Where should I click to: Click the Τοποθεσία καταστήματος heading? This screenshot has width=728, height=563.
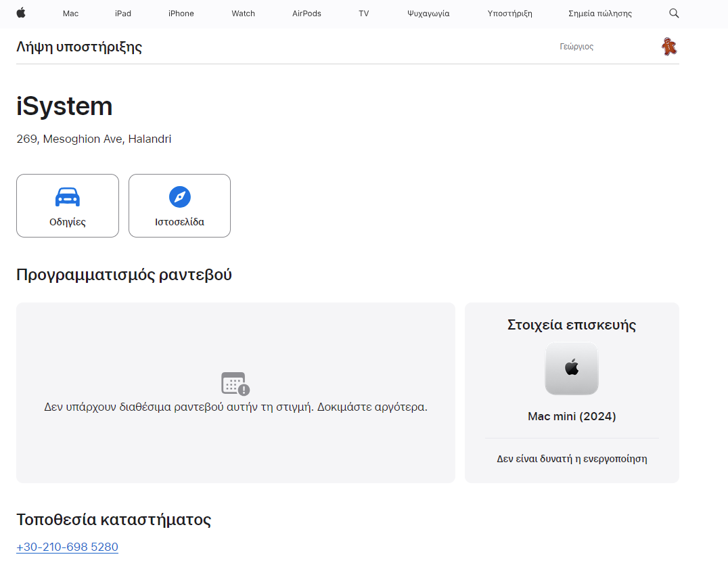[x=114, y=519]
